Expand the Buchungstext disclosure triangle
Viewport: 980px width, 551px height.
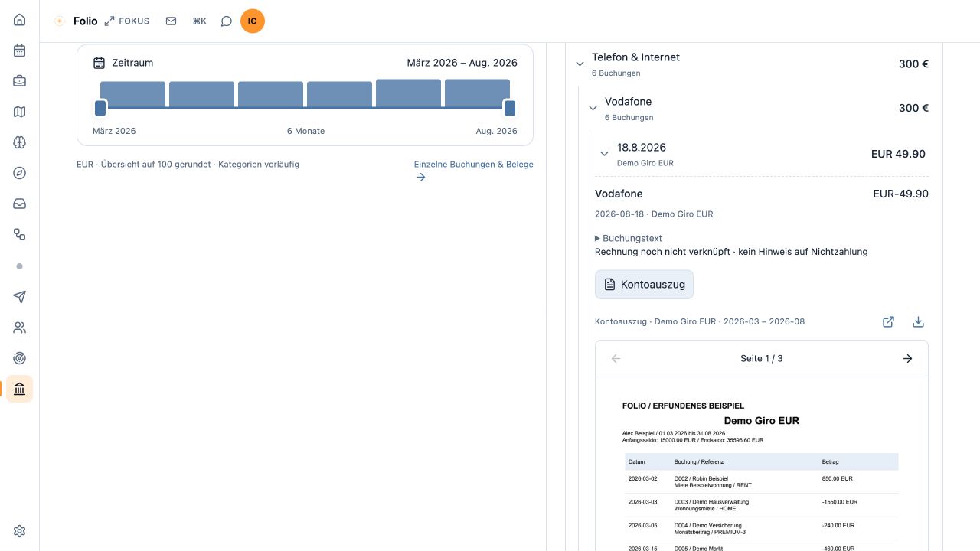pyautogui.click(x=598, y=239)
